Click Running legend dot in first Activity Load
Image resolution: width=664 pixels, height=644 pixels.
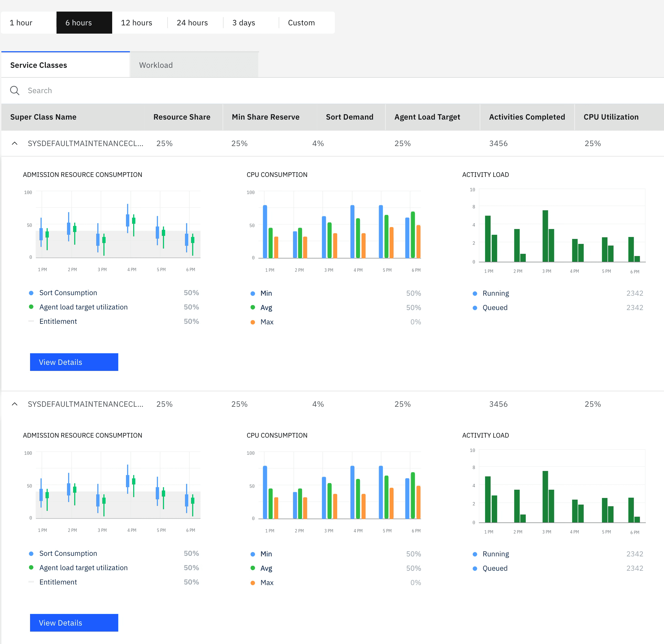[x=475, y=293]
